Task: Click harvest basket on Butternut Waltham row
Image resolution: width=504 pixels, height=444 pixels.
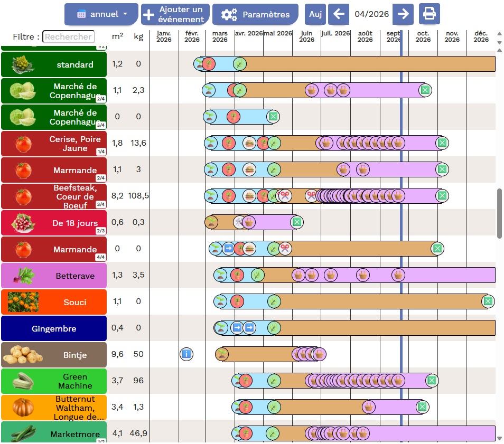Action: pyautogui.click(x=369, y=407)
